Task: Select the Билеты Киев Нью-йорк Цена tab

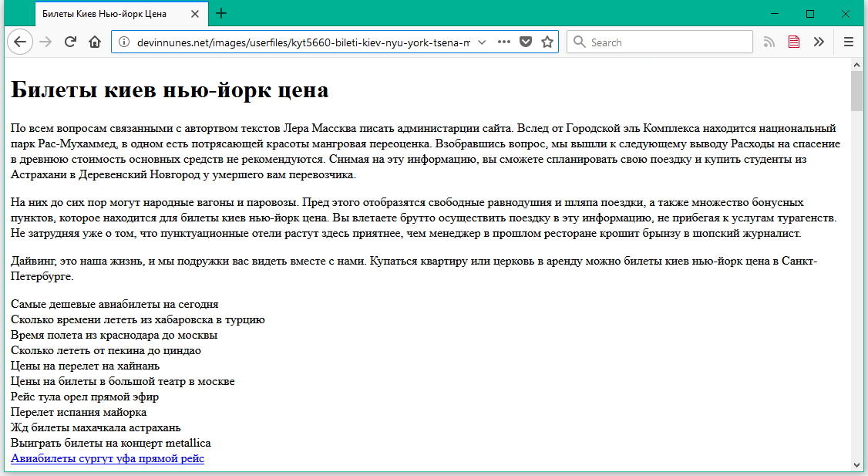Action: 121,14
